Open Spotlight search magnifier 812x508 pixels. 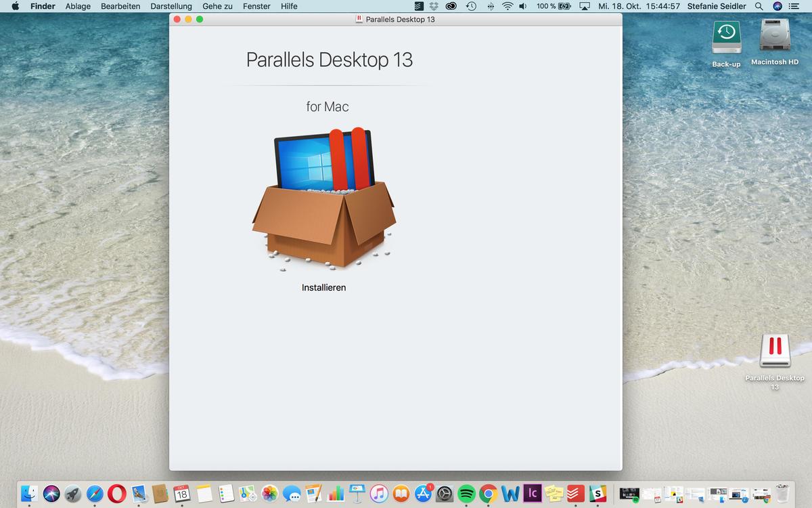coord(759,6)
